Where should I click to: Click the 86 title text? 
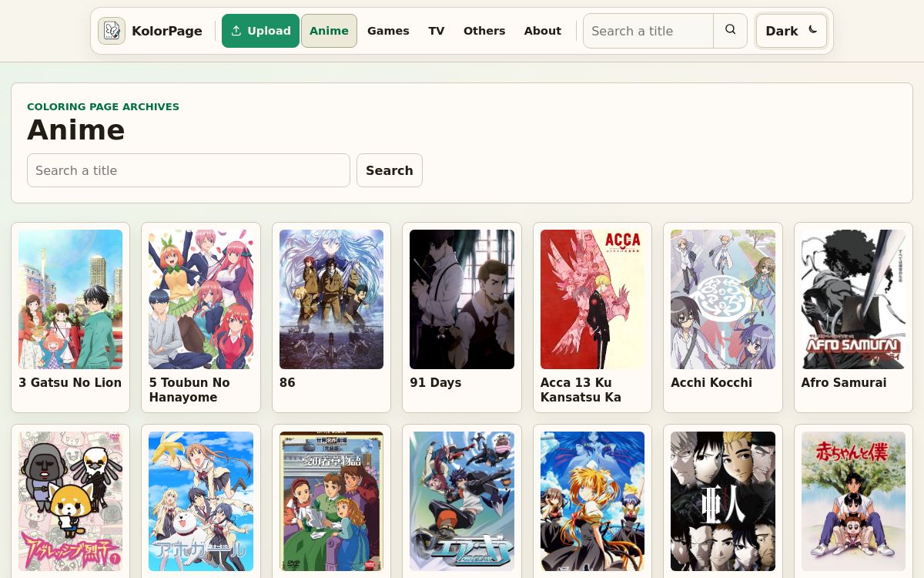[x=287, y=382]
